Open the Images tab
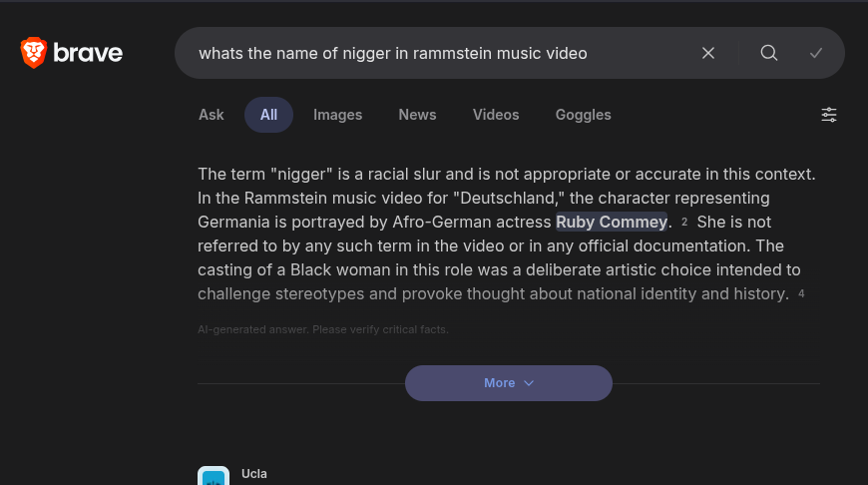868x485 pixels. pos(338,115)
